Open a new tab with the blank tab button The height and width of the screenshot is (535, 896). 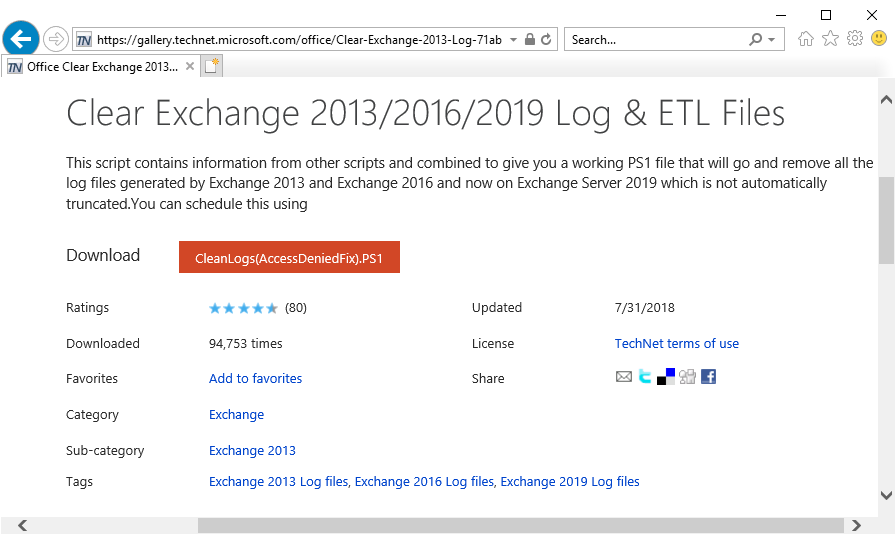[x=212, y=66]
